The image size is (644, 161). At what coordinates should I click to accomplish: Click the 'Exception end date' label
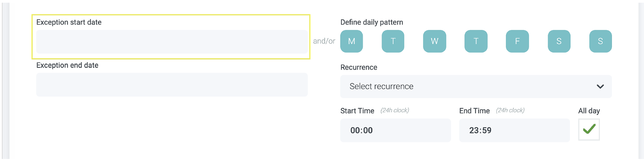(67, 65)
